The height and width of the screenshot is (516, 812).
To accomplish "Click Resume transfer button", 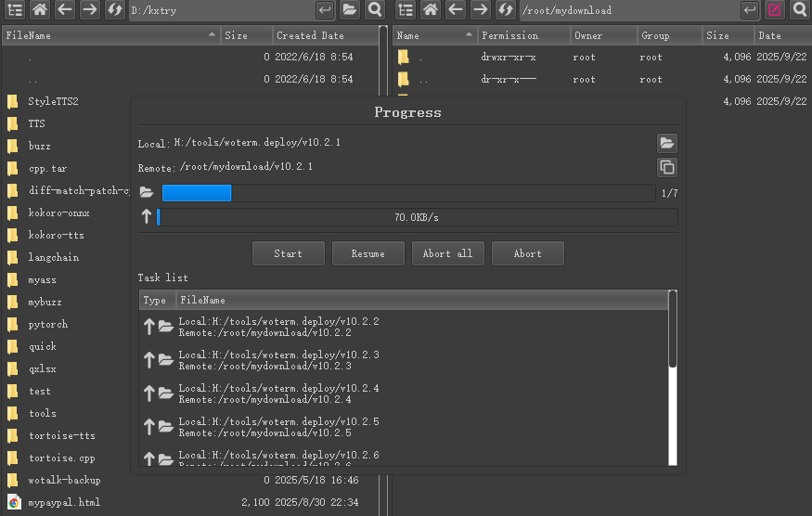I will tap(368, 253).
